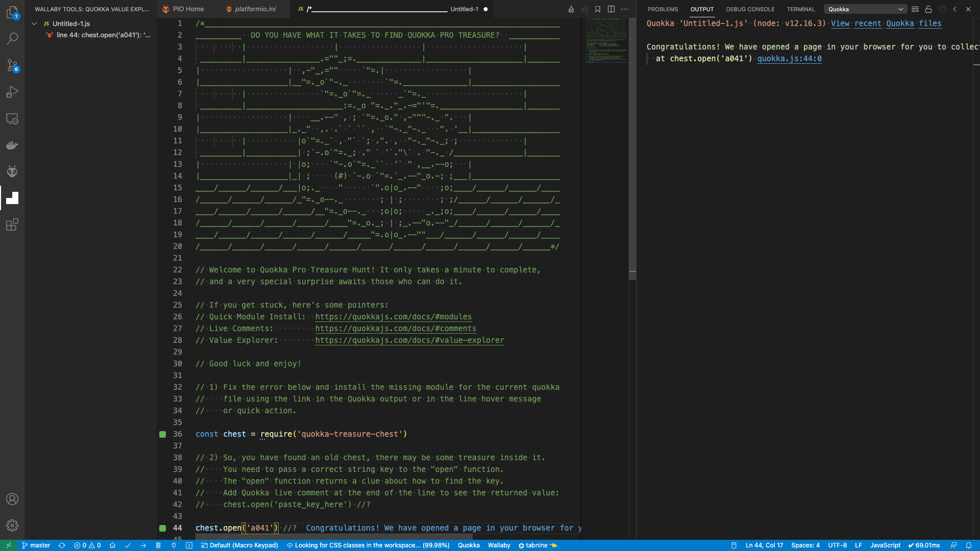
Task: Click the flame icon in editor toolbar
Action: [x=571, y=9]
